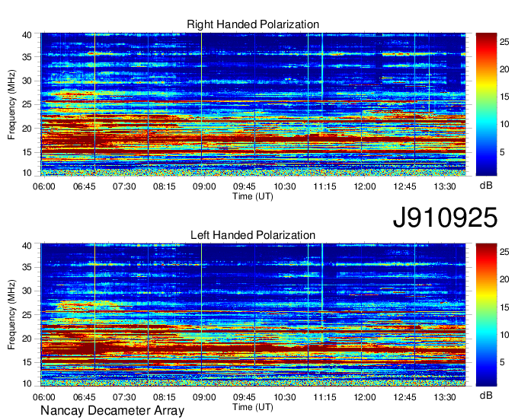This screenshot has height=420, width=518.
Task: Click the 40 MHz tick on the left-handed plot
Action: pyautogui.click(x=27, y=246)
